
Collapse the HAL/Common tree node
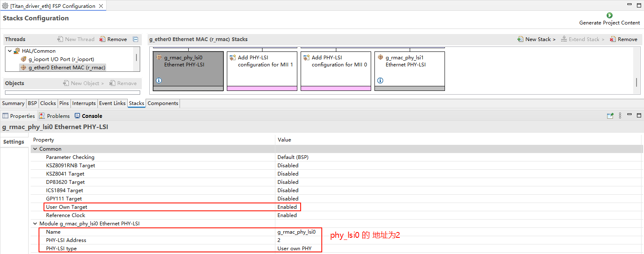pyautogui.click(x=10, y=51)
